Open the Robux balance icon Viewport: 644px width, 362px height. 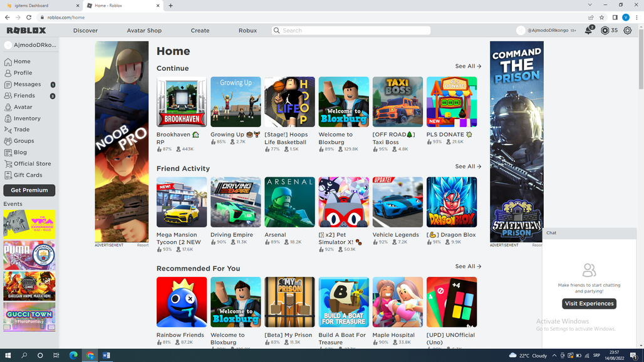pyautogui.click(x=605, y=30)
